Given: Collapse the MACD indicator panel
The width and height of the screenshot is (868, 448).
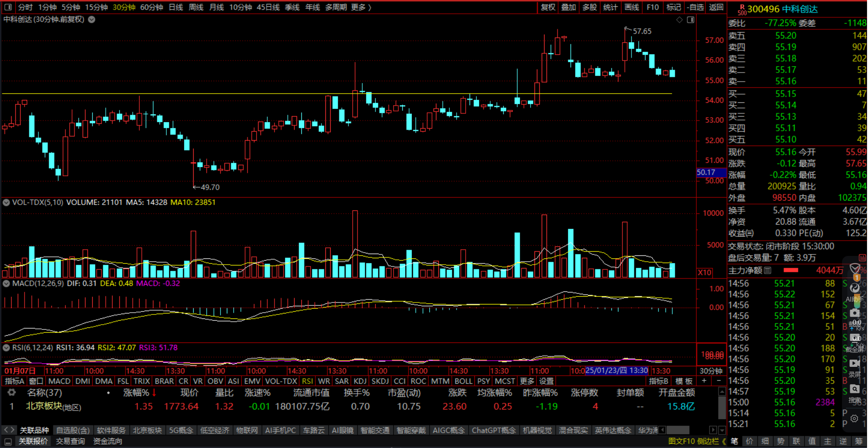Looking at the screenshot, I should [6, 284].
